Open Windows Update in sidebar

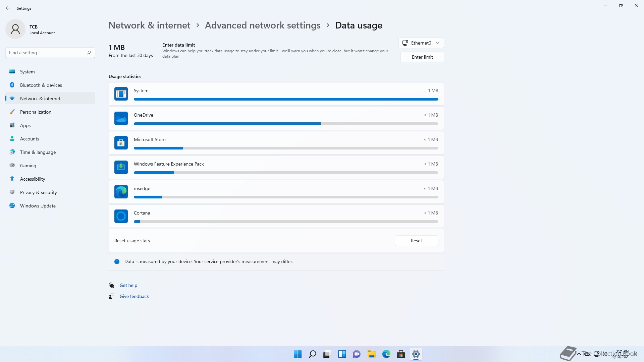click(x=38, y=206)
